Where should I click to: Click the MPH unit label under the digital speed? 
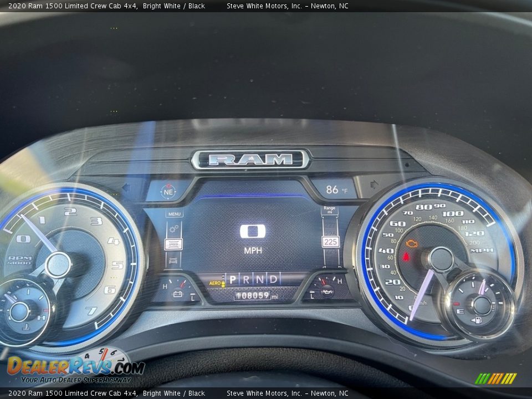click(253, 250)
